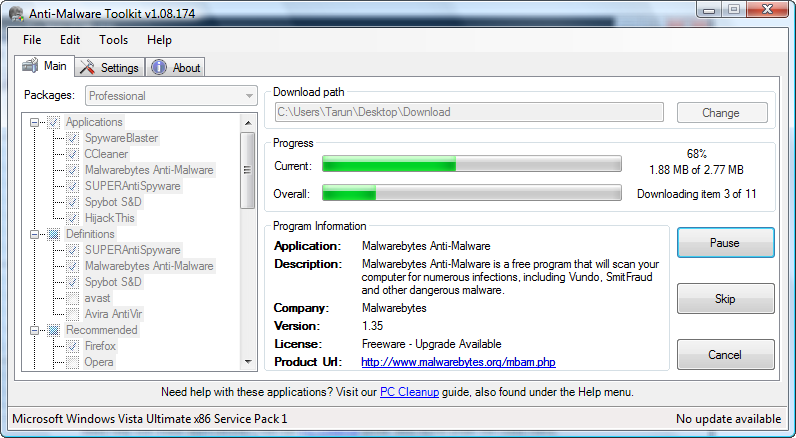
Task: Open the PC Cleanup guide link
Action: pos(410,392)
